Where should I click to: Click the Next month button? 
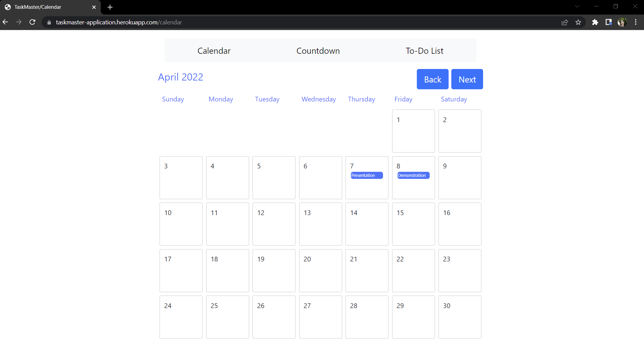click(467, 79)
